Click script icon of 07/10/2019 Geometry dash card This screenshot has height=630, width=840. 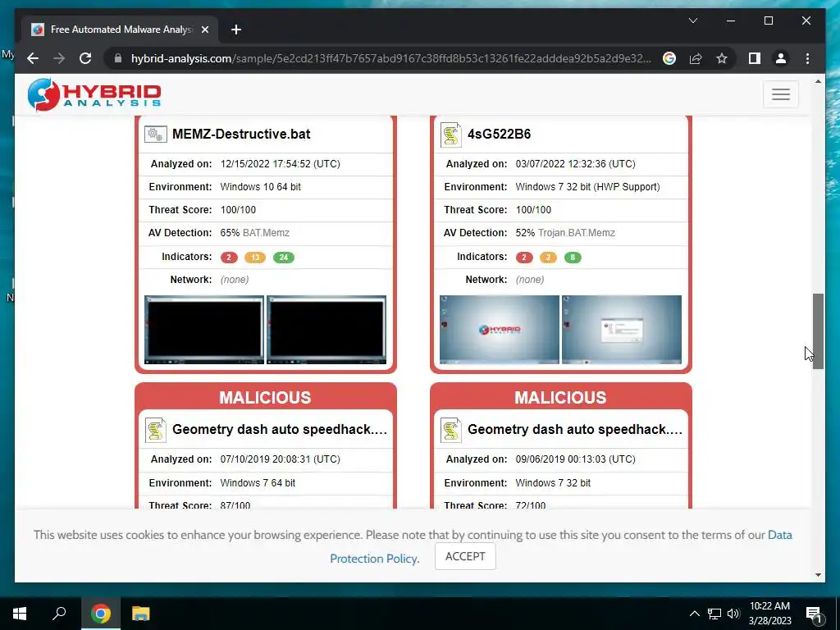coord(155,430)
